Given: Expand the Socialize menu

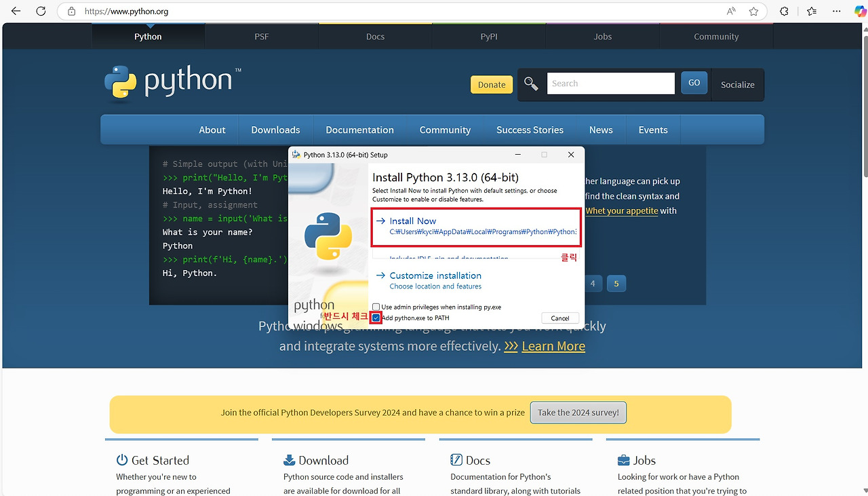Looking at the screenshot, I should point(738,85).
